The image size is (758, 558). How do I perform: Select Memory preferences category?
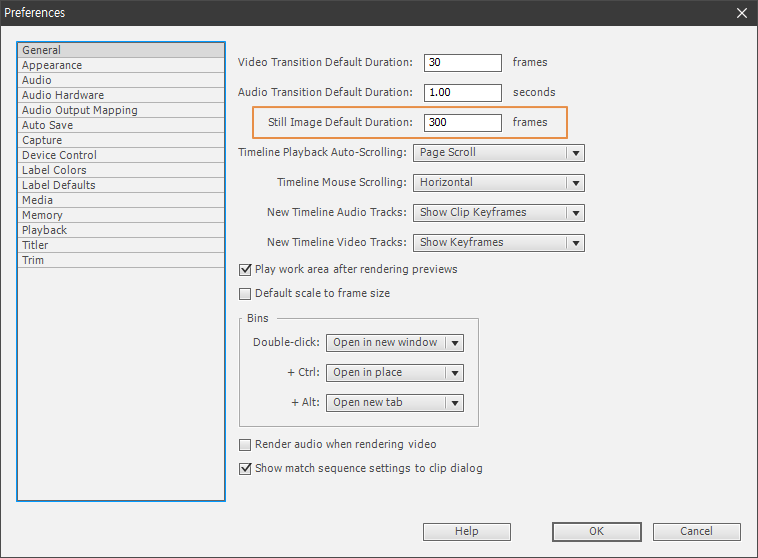click(121, 215)
